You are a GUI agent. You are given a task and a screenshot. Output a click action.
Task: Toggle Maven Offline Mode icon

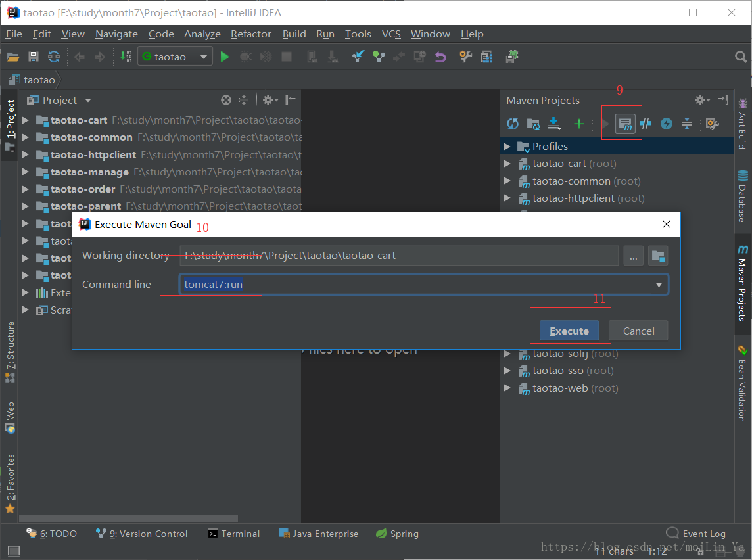coord(646,124)
